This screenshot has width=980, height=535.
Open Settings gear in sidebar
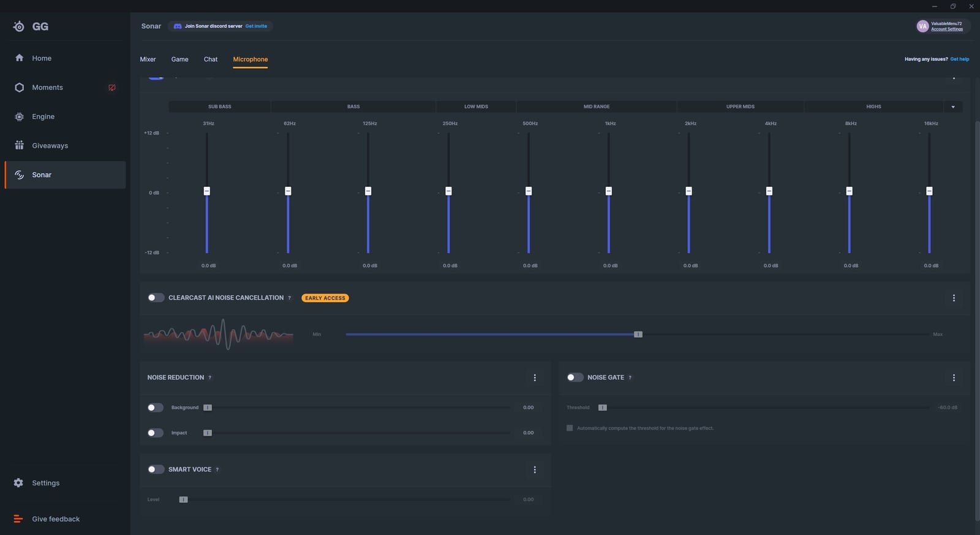(x=19, y=483)
